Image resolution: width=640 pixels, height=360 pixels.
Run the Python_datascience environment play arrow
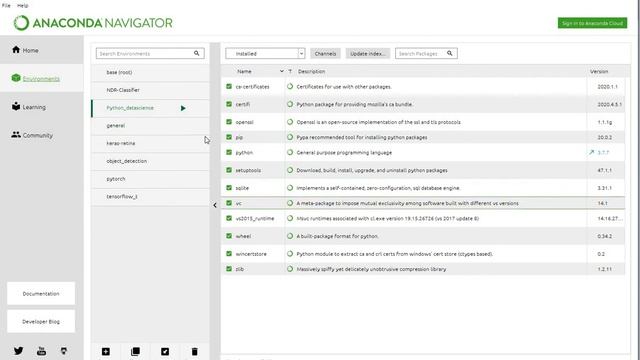point(183,108)
